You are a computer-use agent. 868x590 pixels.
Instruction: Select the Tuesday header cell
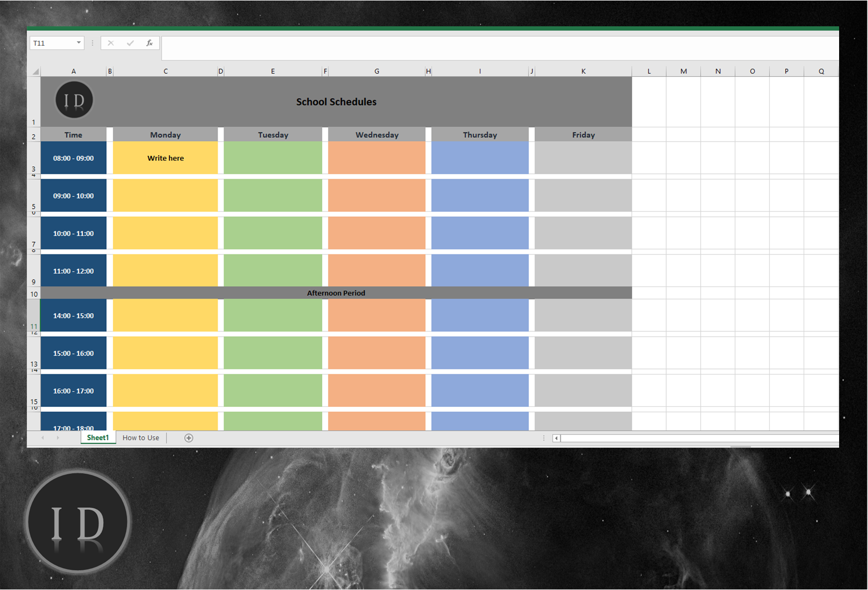(273, 135)
